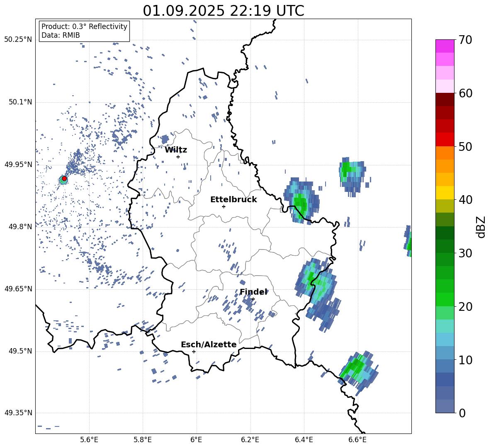Click the colorbar tick label 40
The width and height of the screenshot is (491, 448).
click(465, 200)
